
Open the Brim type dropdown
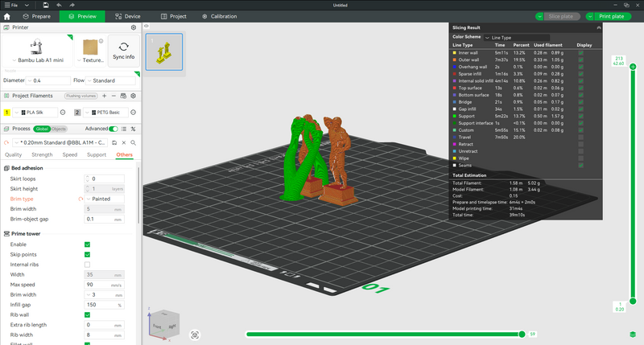pyautogui.click(x=105, y=199)
